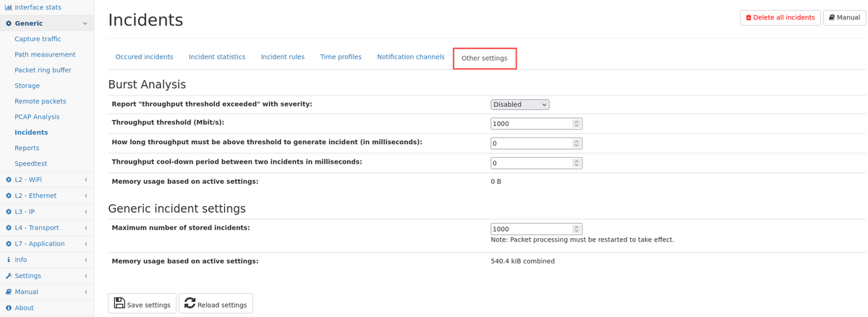This screenshot has height=317, width=868.
Task: Go to the Notification channels tab
Action: tap(410, 57)
